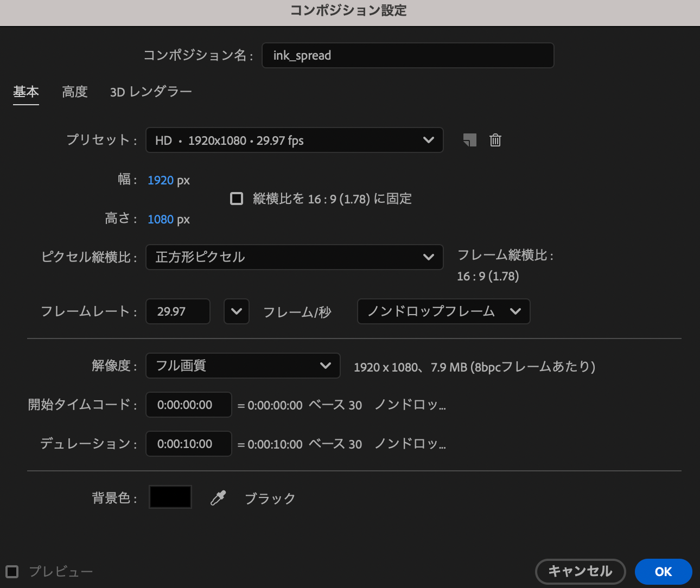
Task: Click the delete preset trash icon
Action: click(x=495, y=140)
